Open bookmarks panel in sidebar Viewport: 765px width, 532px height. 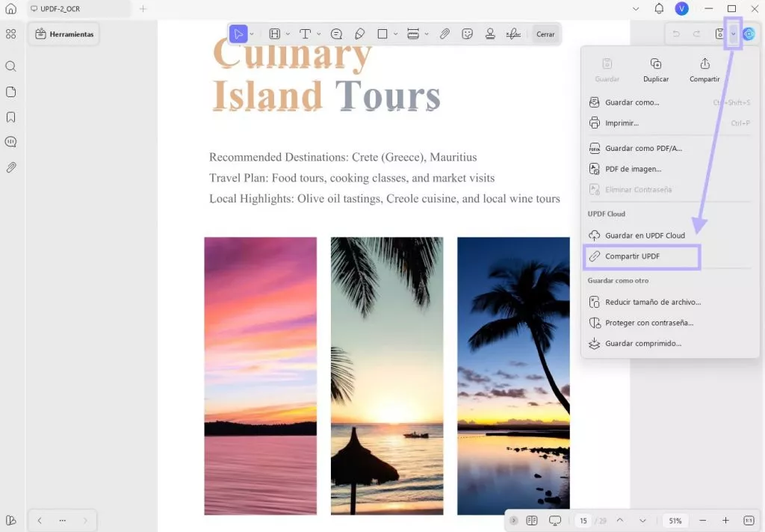[x=10, y=117]
